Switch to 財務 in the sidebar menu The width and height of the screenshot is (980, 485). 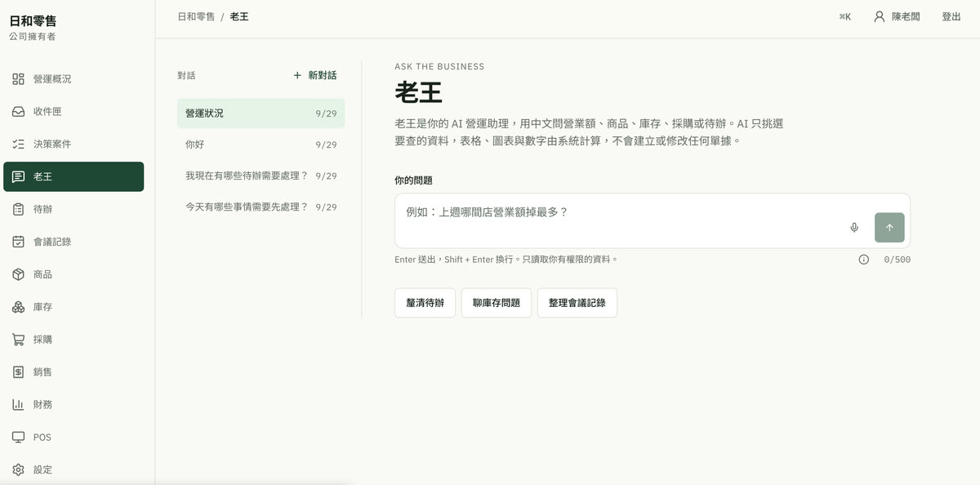[x=73, y=404]
